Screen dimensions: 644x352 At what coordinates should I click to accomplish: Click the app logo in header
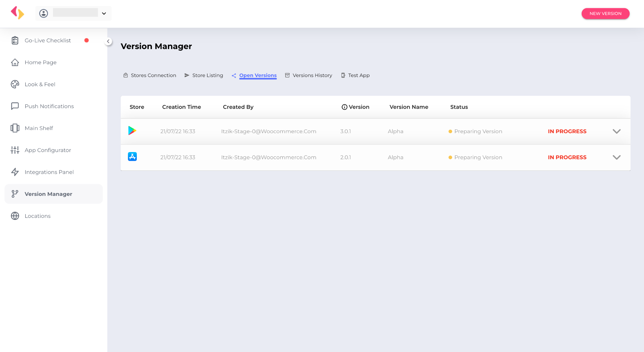[17, 13]
